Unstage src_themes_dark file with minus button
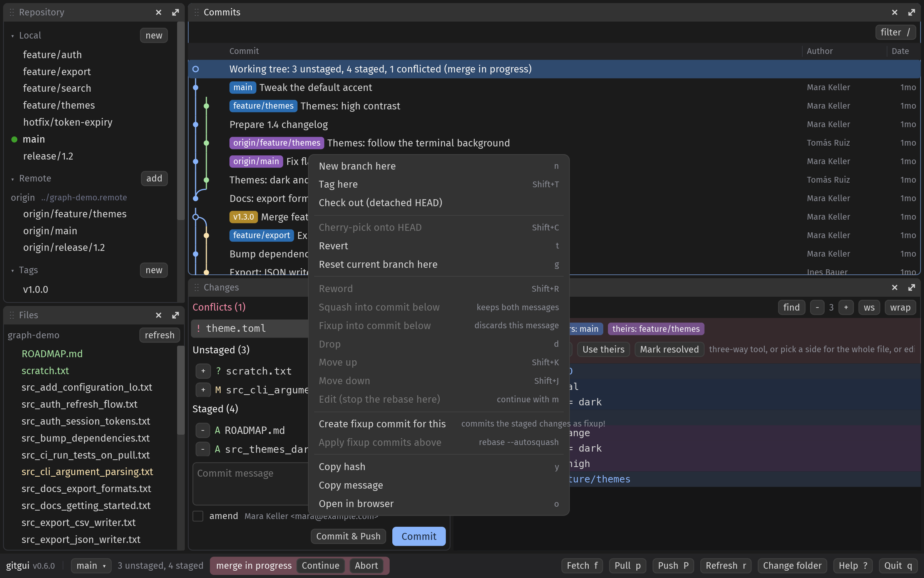This screenshot has width=924, height=578. 203,449
